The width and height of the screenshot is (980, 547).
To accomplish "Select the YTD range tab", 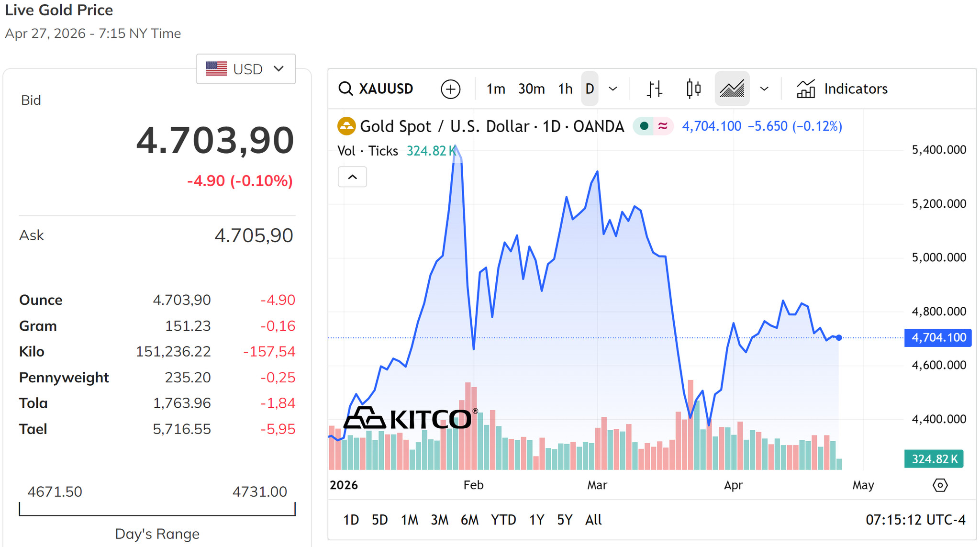I will (x=503, y=520).
